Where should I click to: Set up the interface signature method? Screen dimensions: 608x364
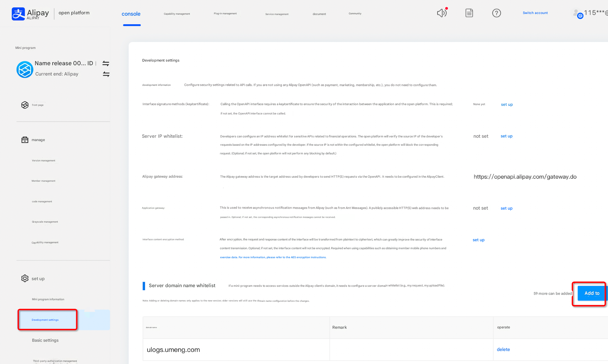(507, 104)
